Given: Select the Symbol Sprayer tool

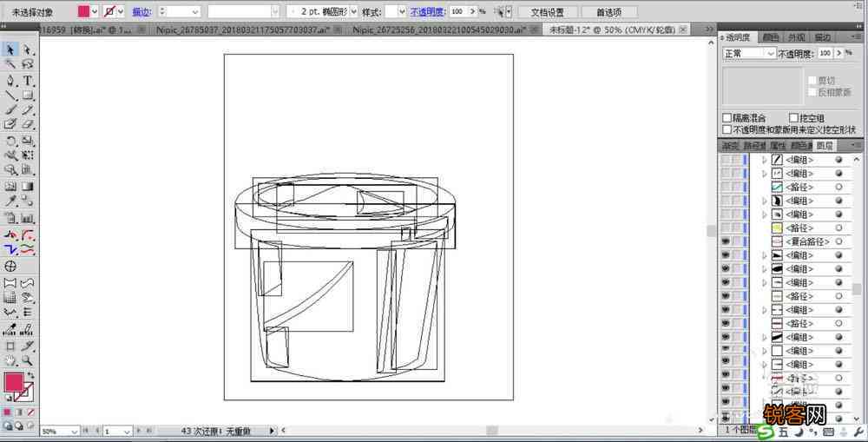Looking at the screenshot, I should [x=10, y=218].
